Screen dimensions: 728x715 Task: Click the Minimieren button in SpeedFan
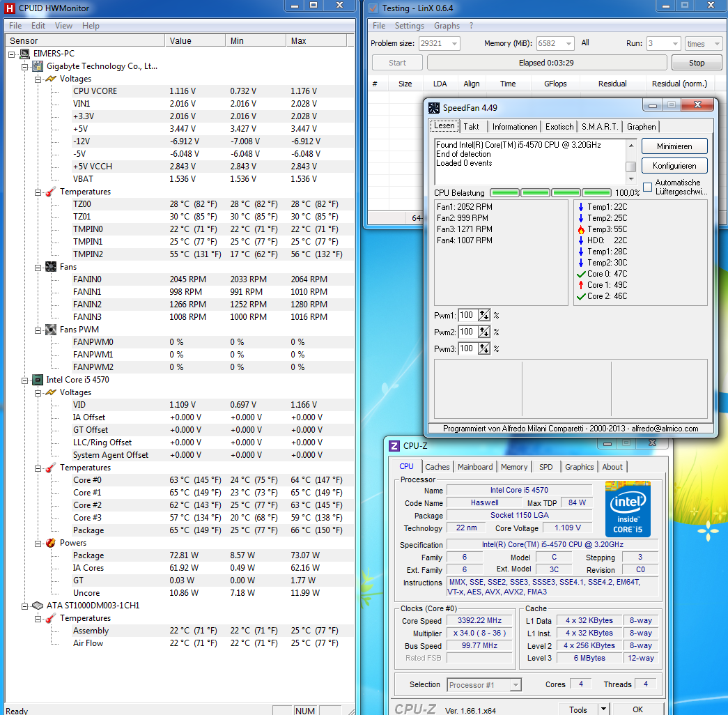[x=674, y=146]
